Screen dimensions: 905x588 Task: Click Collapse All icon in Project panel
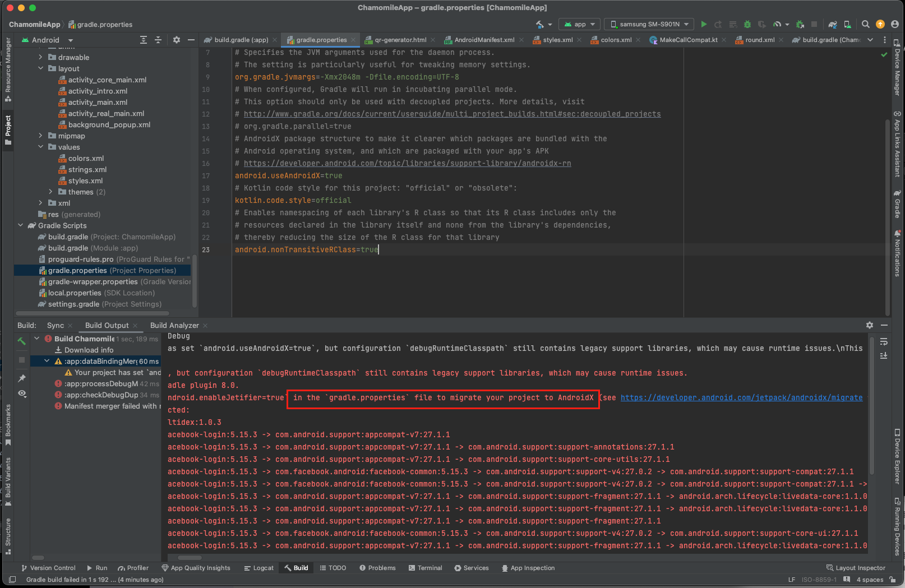pyautogui.click(x=158, y=40)
